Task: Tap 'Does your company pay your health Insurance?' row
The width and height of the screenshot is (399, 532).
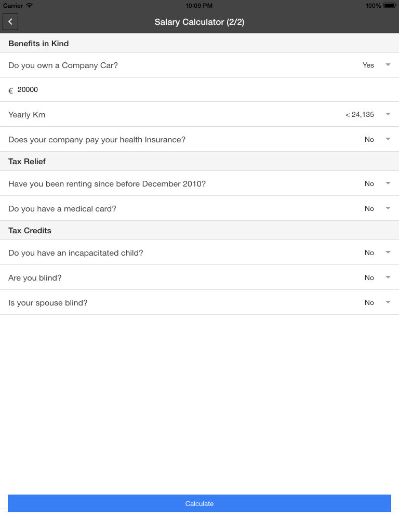Action: [199, 139]
